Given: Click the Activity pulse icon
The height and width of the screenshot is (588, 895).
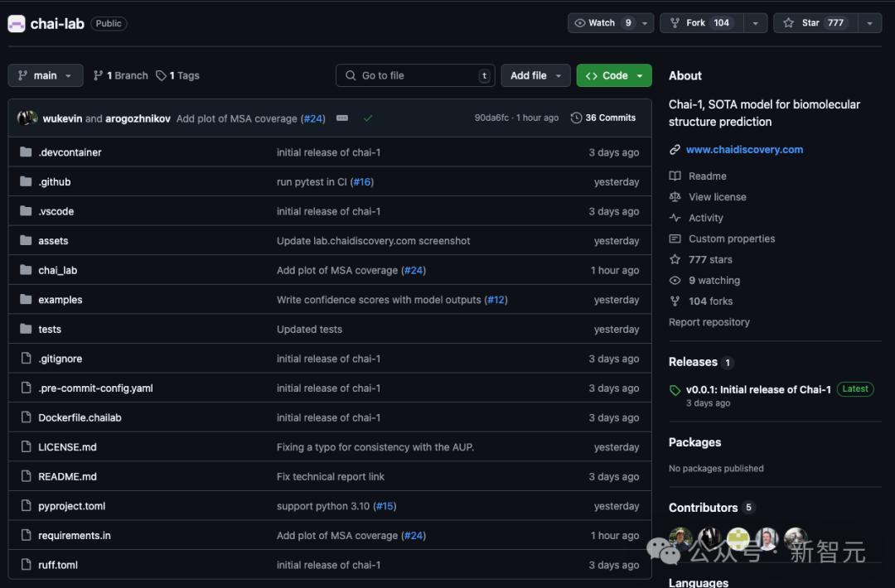Looking at the screenshot, I should [x=675, y=217].
